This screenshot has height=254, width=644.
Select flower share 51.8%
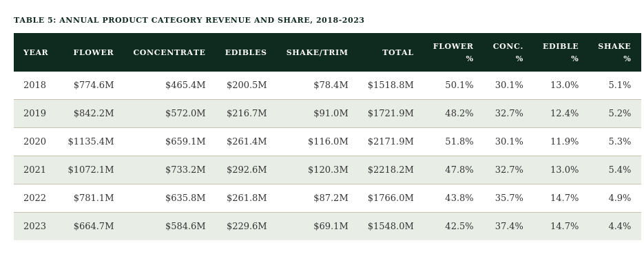click(x=459, y=142)
